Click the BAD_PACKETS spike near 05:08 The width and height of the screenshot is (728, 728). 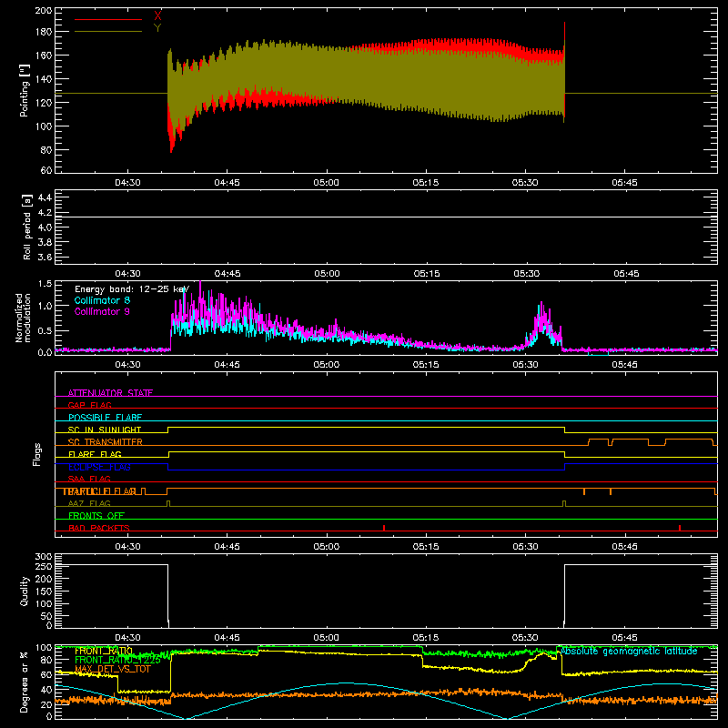click(x=384, y=528)
